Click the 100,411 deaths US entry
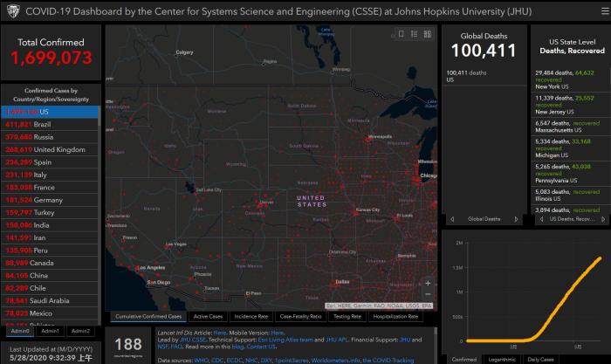The height and width of the screenshot is (364, 611). click(484, 76)
